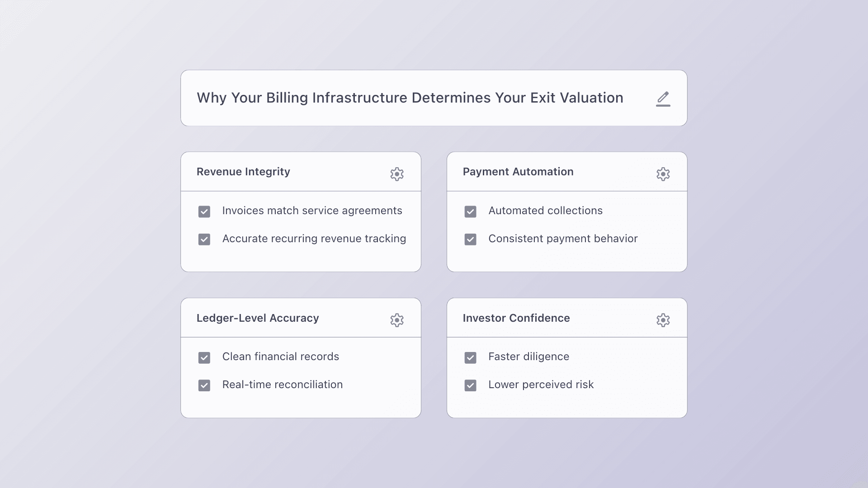This screenshot has width=868, height=488.
Task: Select the Ledger-Level Accuracy card header
Action: (x=257, y=318)
